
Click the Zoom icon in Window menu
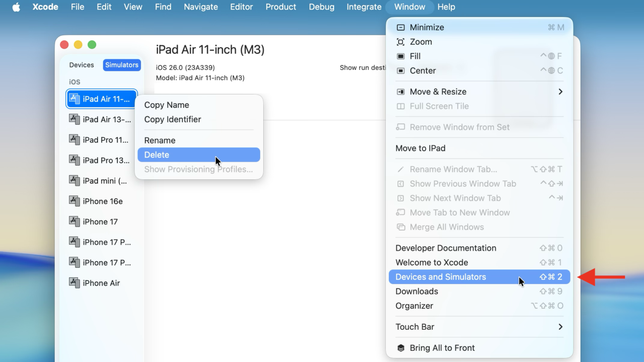(x=400, y=42)
